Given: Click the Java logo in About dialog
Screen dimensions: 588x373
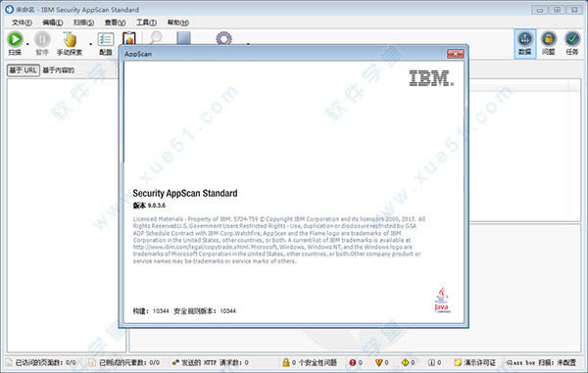Looking at the screenshot, I should [443, 300].
